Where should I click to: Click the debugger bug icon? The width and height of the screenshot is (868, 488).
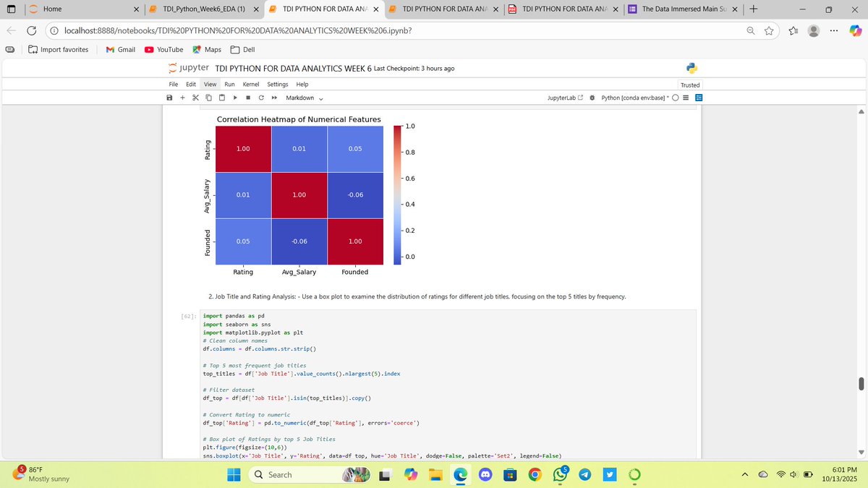point(592,98)
